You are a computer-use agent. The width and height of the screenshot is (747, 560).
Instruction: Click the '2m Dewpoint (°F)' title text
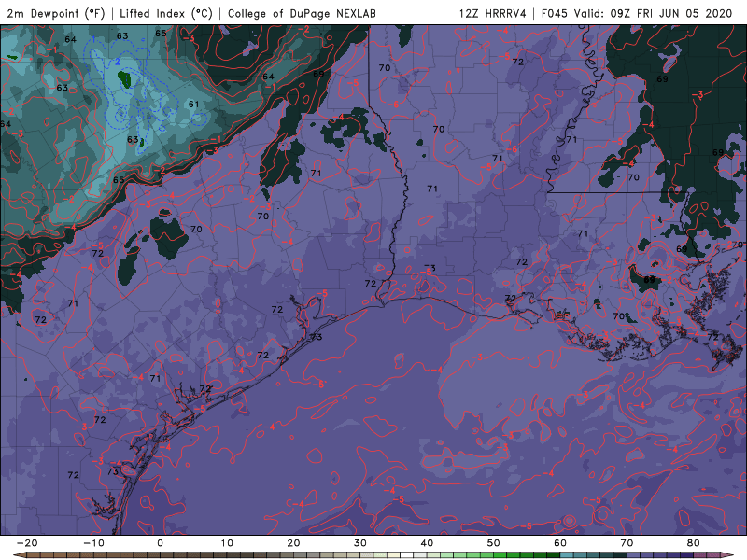(x=56, y=13)
